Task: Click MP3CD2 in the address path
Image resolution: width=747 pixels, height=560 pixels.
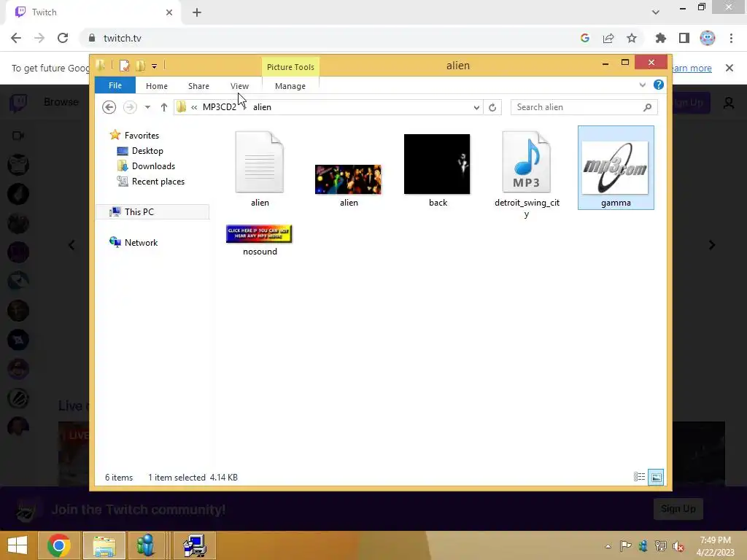Action: [219, 106]
